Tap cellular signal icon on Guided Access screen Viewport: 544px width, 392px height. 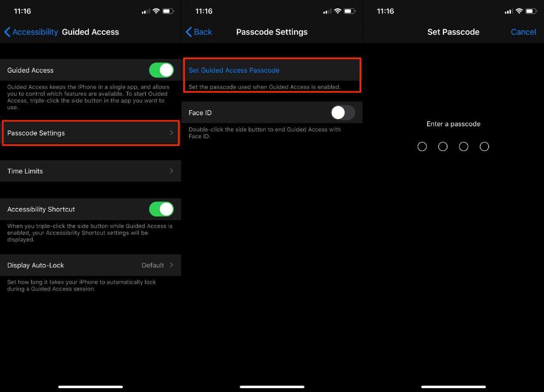click(x=145, y=11)
